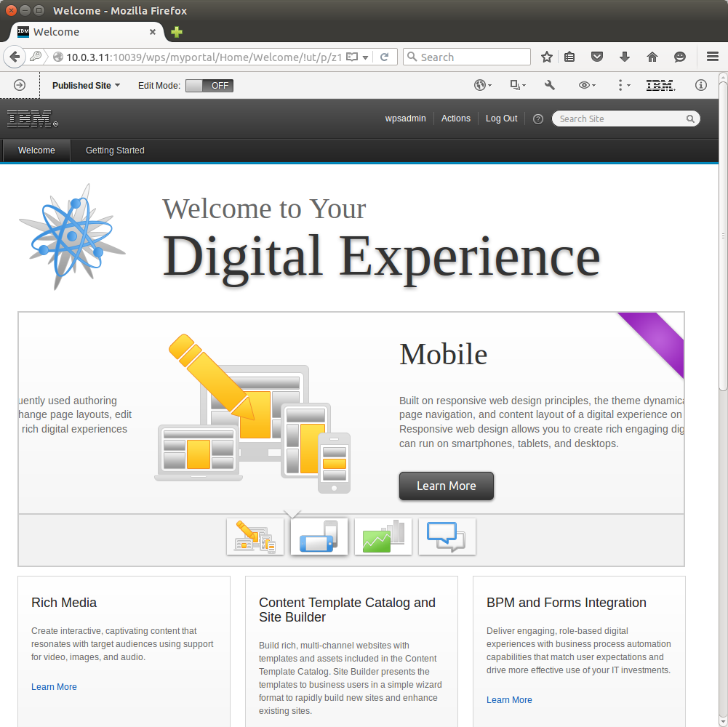Log Out of the portal
This screenshot has height=727, width=728.
coord(501,119)
